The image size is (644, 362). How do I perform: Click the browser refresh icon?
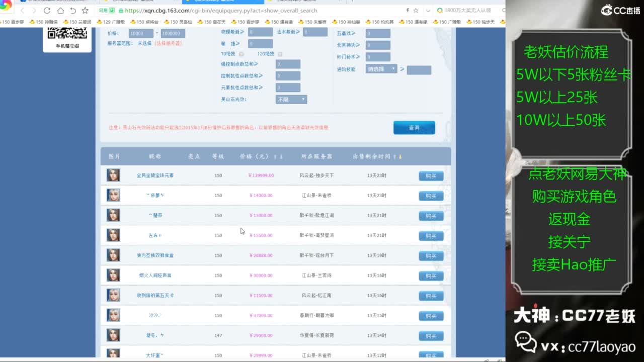[x=47, y=11]
